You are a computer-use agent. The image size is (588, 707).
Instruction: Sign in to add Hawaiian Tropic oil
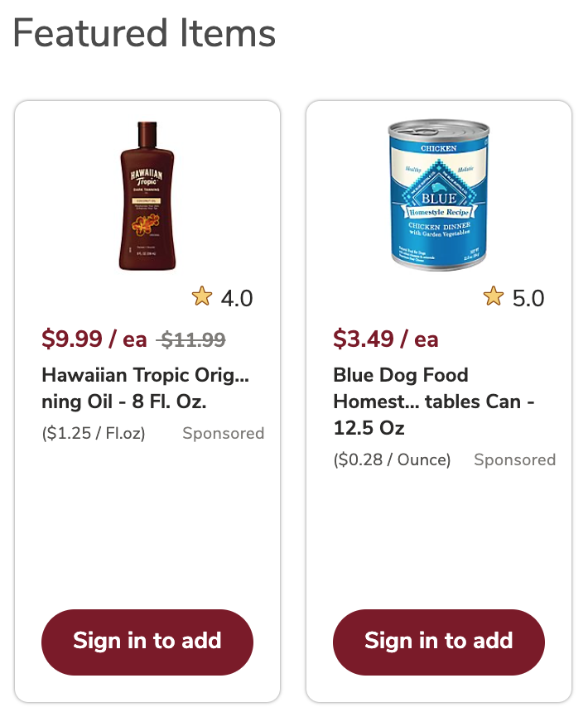147,642
